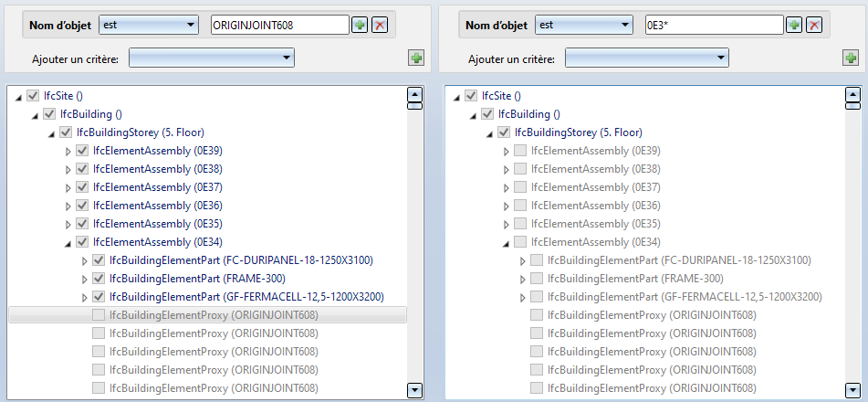The height and width of the screenshot is (402, 868).
Task: Collapse IfcBuilding node in the 0E3* tree
Action: point(474,115)
